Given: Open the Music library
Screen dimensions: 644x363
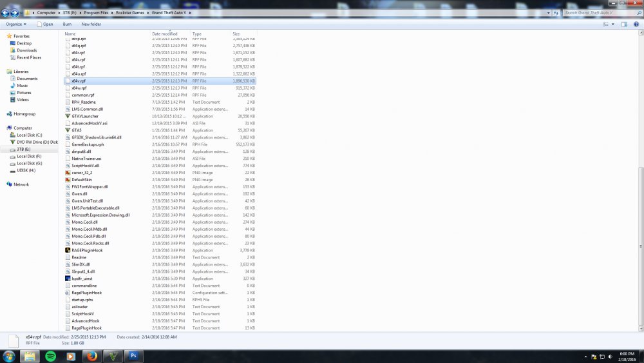Looking at the screenshot, I should click(22, 86).
